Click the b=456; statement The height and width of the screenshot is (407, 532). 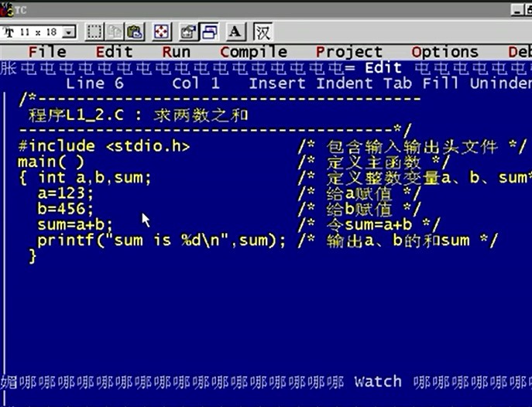click(65, 209)
